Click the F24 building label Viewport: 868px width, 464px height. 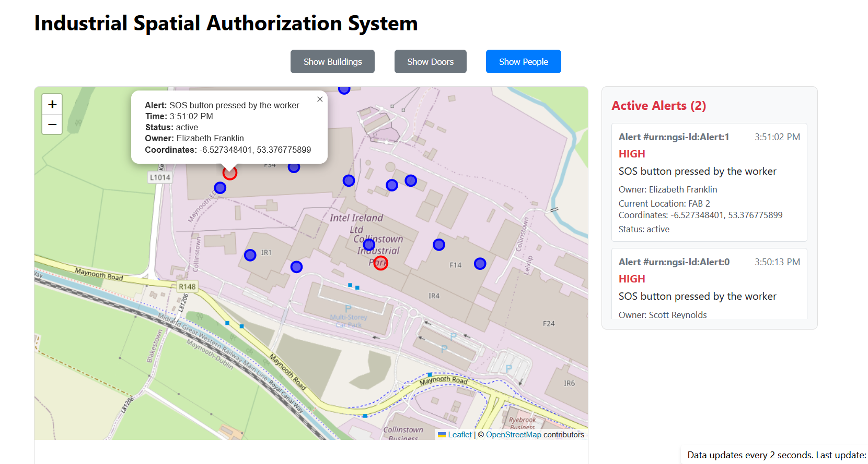549,324
